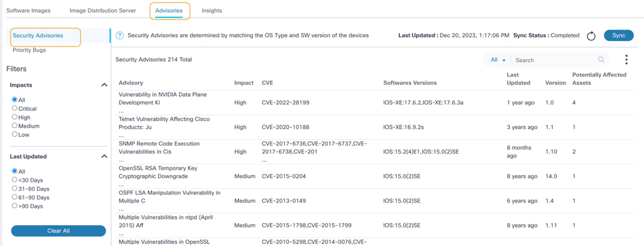Screen dimensions: 644x246
Task: Select the High impact filter
Action: click(x=15, y=117)
